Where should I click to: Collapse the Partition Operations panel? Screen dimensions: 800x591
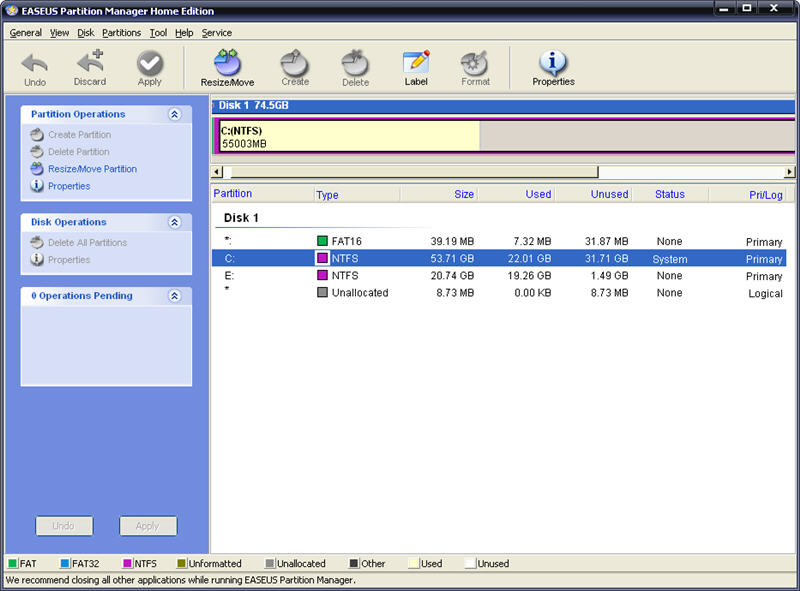(x=174, y=114)
